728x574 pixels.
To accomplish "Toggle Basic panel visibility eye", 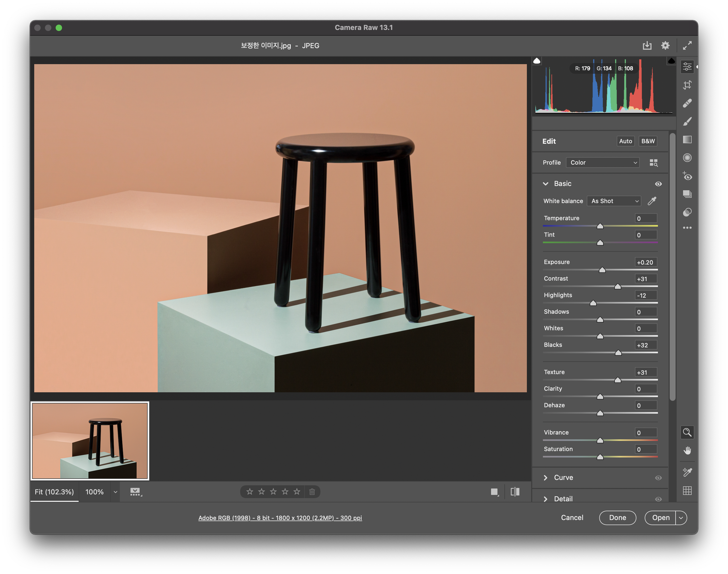I will click(x=658, y=184).
